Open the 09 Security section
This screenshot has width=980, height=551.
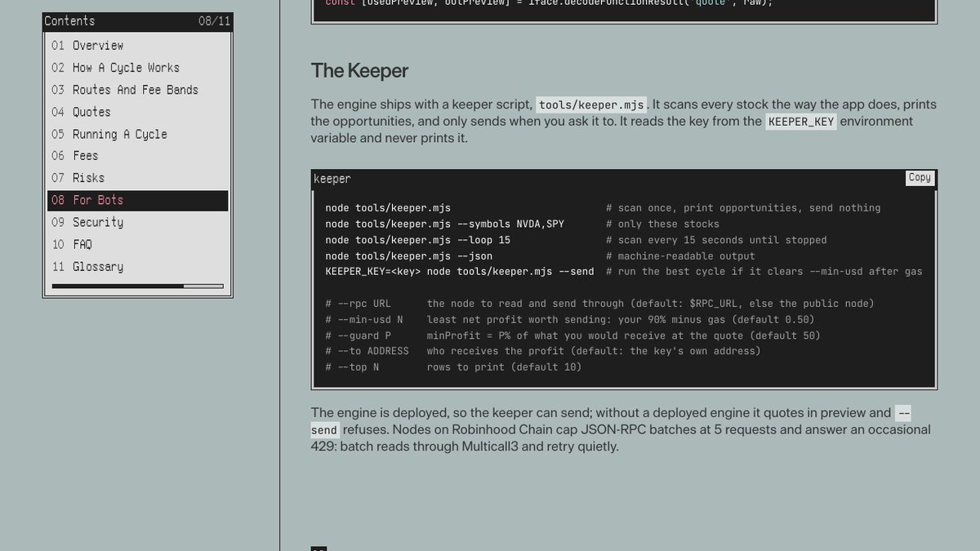tap(137, 222)
